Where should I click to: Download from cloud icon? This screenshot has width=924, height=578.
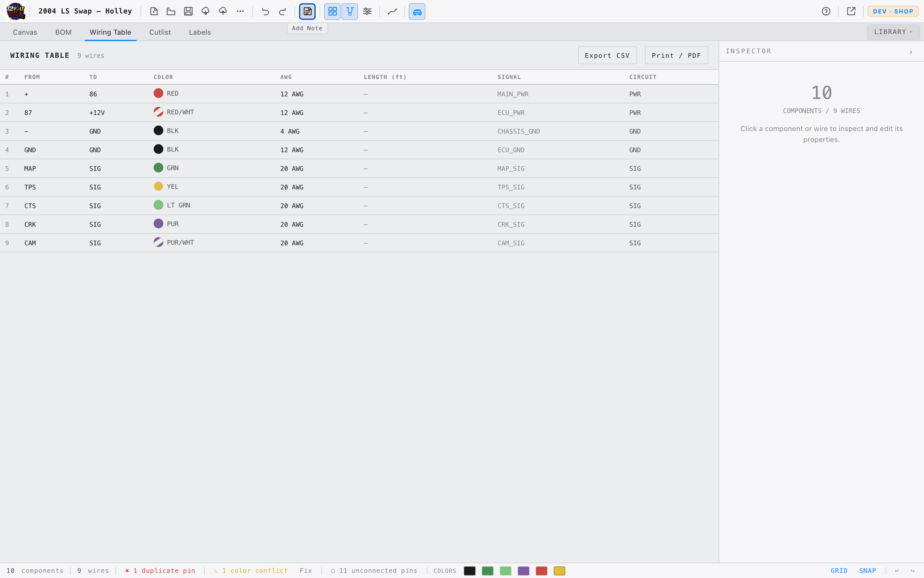pos(205,12)
